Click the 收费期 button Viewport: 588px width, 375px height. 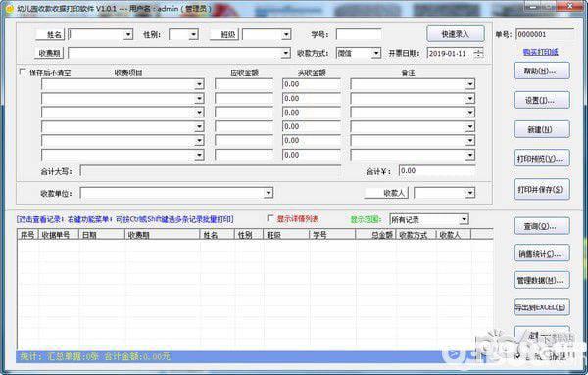[49, 53]
